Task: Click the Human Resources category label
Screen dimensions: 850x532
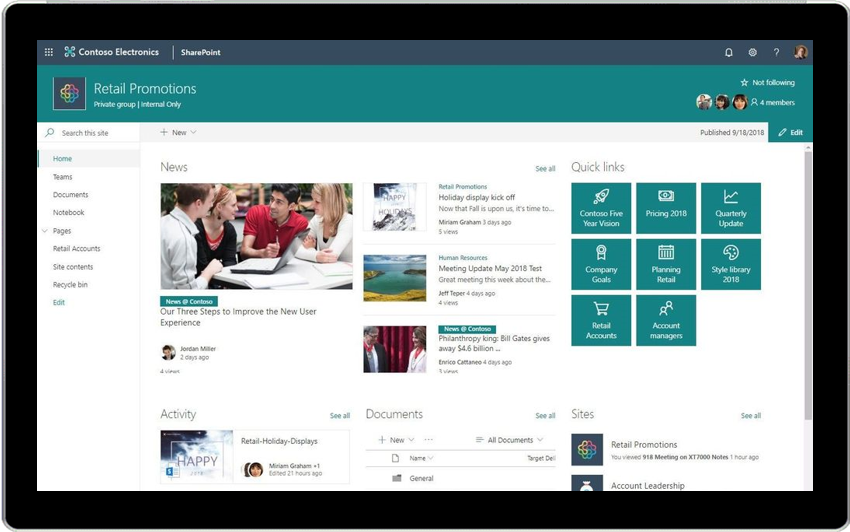Action: 462,258
